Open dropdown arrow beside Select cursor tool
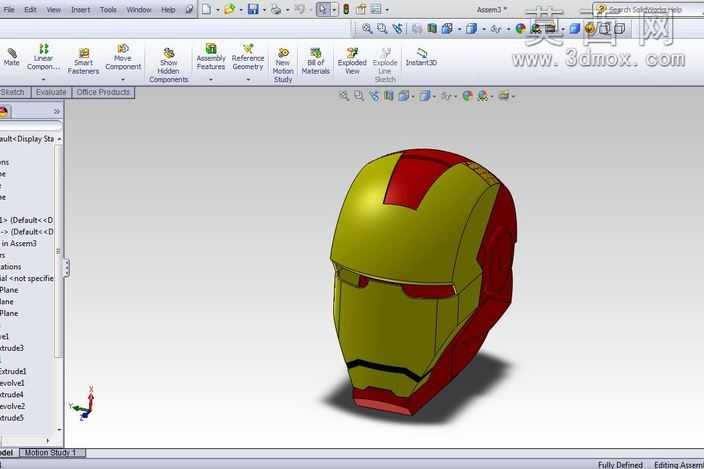Screen dimensions: 704x469 334,9
